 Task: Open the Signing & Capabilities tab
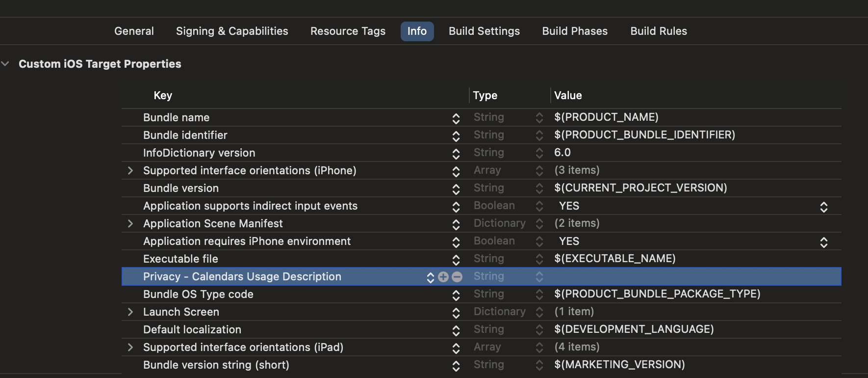point(232,31)
